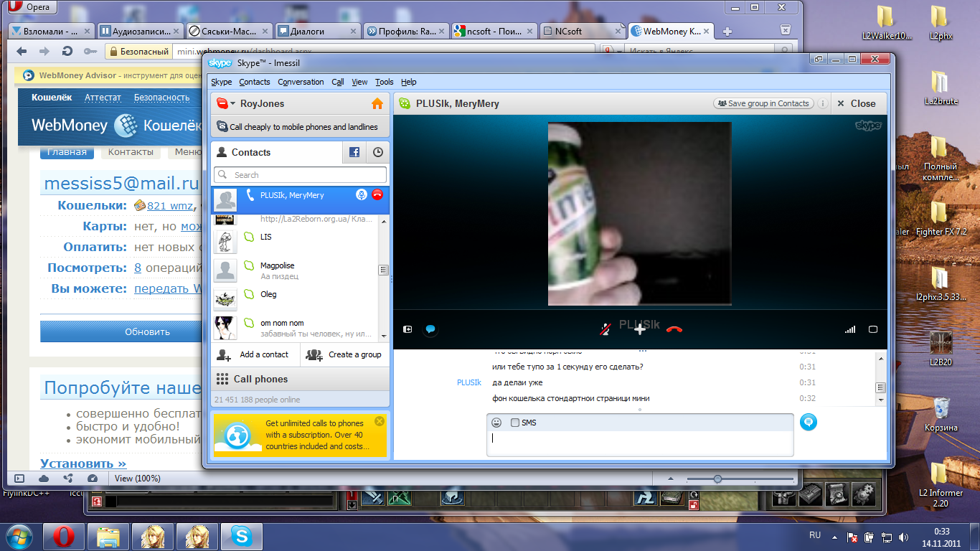The height and width of the screenshot is (551, 980).
Task: Unmute the microphone in the call bar
Action: pos(606,329)
